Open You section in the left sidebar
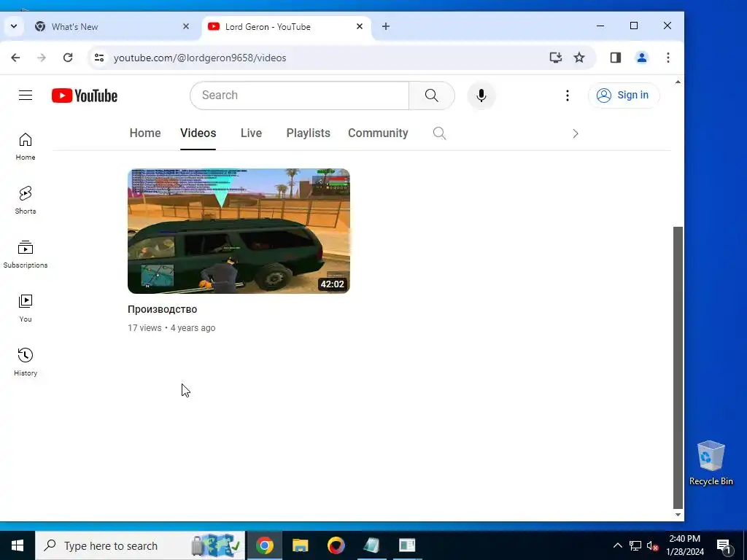 click(x=26, y=308)
